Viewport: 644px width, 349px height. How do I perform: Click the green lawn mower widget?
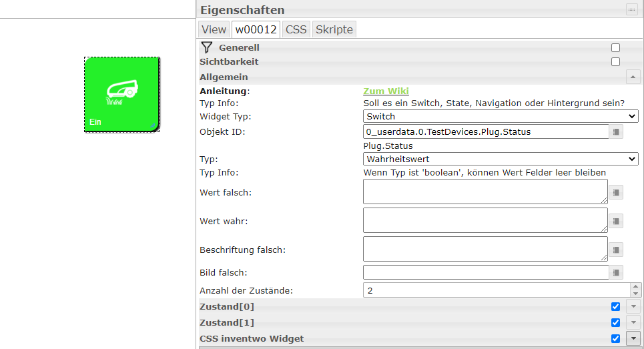[x=121, y=94]
